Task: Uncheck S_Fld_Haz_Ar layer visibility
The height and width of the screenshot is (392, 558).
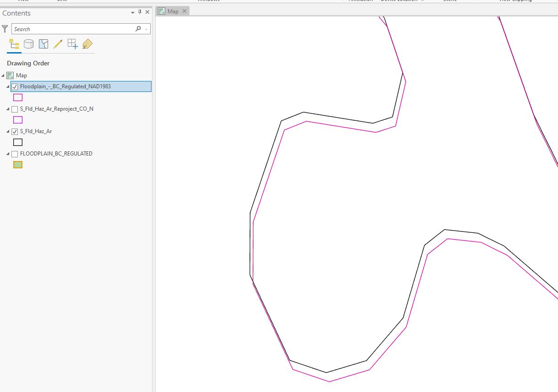Action: coord(15,132)
